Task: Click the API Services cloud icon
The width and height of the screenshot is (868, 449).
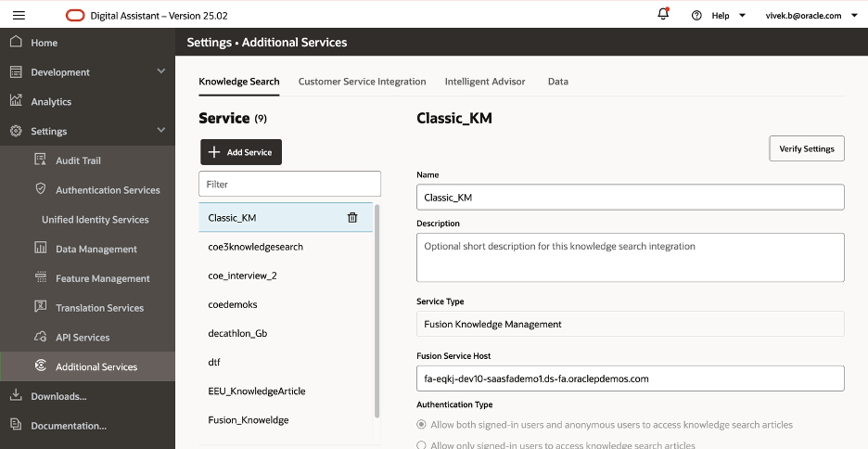Action: (41, 336)
